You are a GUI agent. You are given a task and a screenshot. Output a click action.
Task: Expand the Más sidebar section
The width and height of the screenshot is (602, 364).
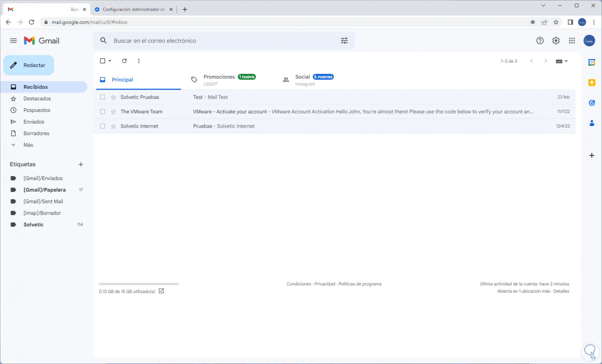[28, 145]
